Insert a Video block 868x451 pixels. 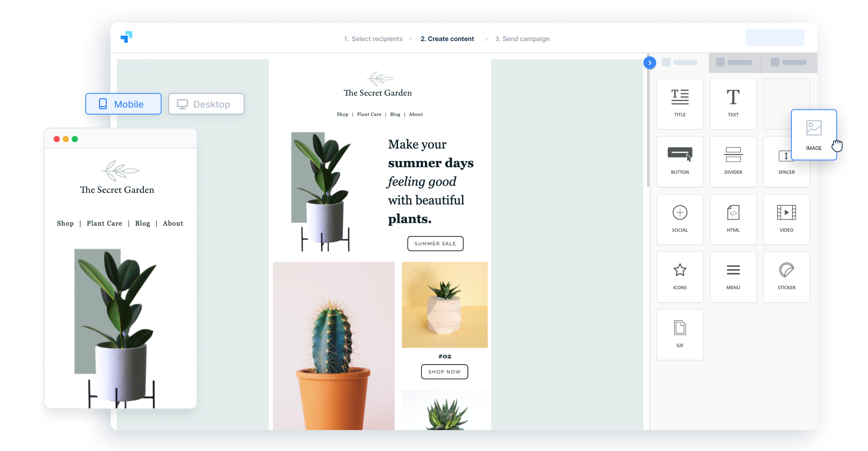pos(786,219)
